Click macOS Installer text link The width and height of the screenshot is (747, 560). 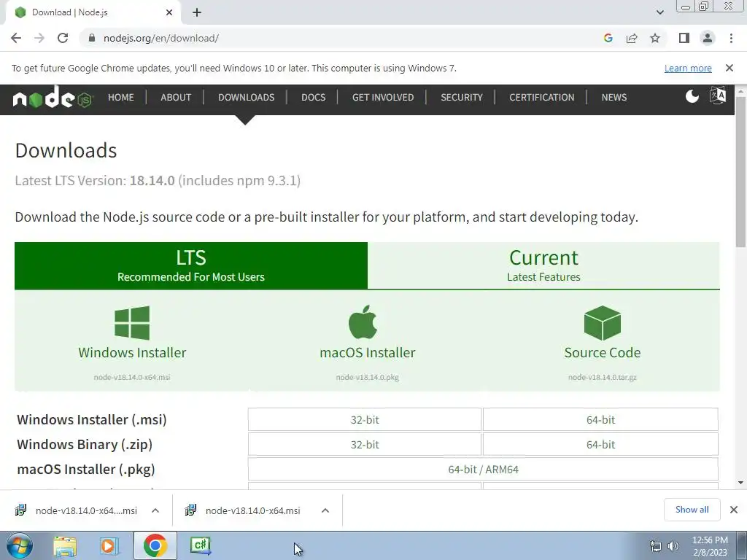368,352
